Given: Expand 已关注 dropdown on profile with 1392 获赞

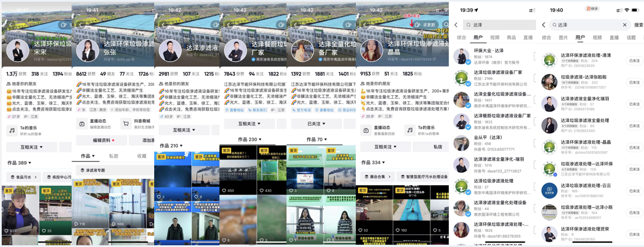Looking at the screenshot, I should pos(316,124).
